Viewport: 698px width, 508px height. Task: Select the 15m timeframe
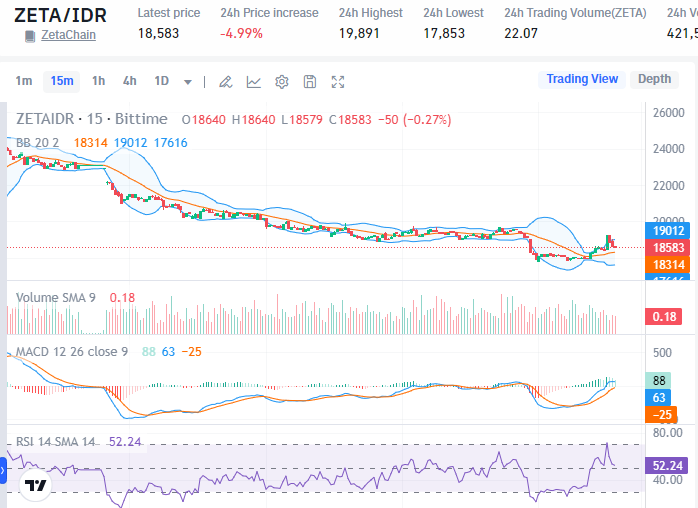coord(62,81)
